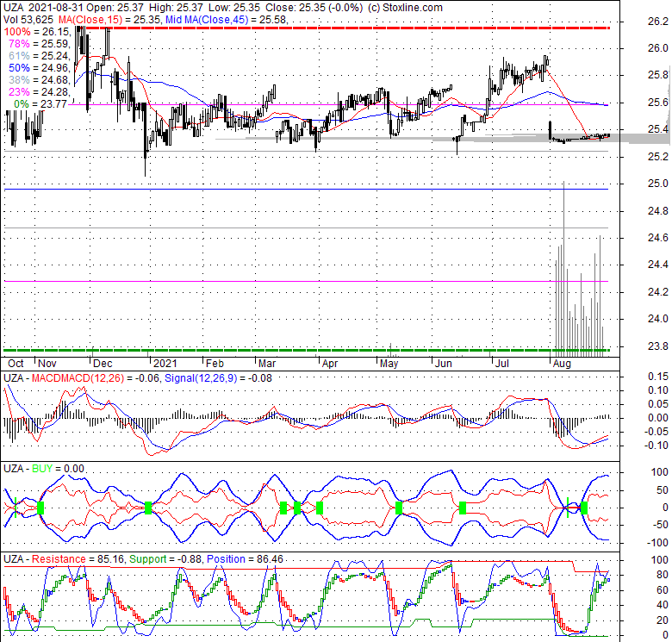Click the 'Position = 86.46' label
672x642 pixels.
click(x=246, y=559)
